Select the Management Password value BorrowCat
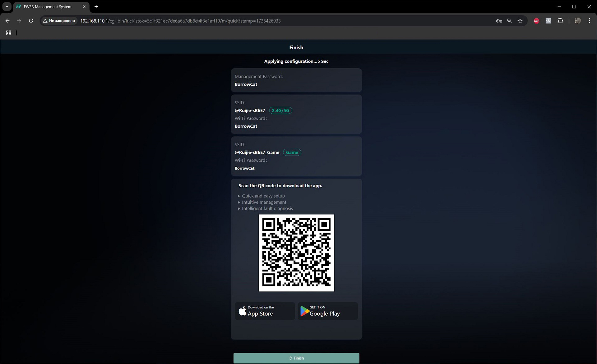The image size is (597, 364). tap(246, 84)
